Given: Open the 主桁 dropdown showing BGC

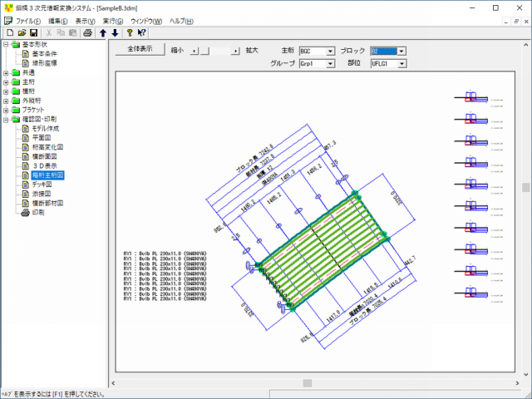Looking at the screenshot, I should point(330,51).
